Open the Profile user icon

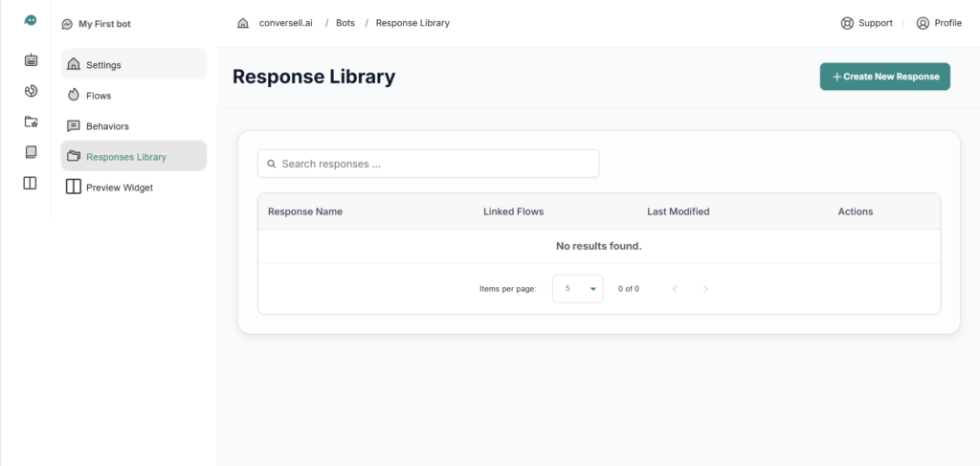point(923,23)
